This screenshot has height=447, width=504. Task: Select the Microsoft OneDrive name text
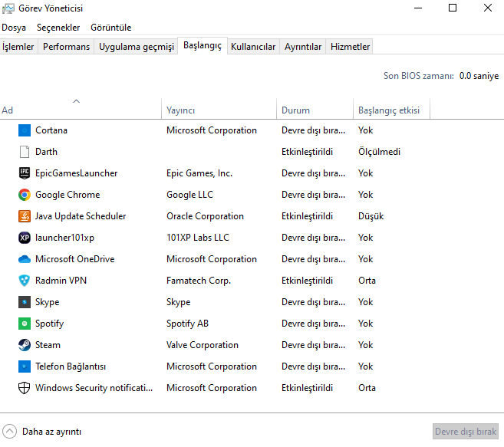(75, 259)
